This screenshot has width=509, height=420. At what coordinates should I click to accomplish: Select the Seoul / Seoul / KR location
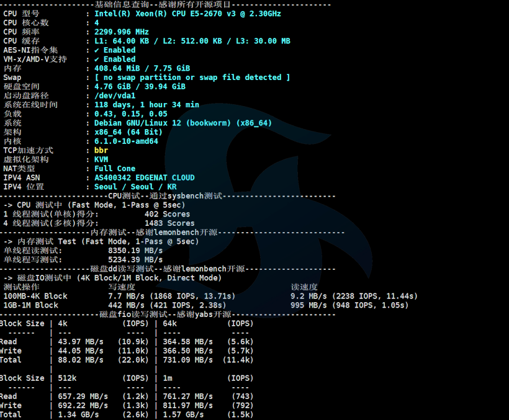point(135,187)
